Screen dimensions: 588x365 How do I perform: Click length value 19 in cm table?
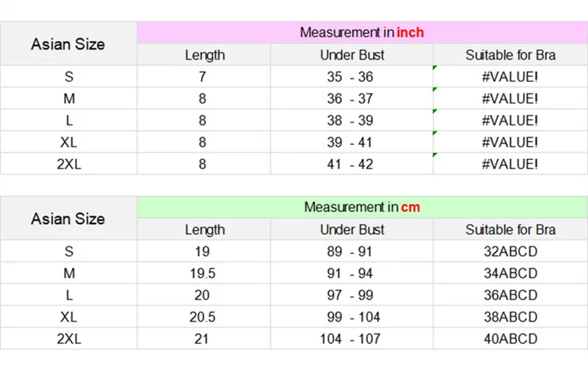pyautogui.click(x=204, y=251)
